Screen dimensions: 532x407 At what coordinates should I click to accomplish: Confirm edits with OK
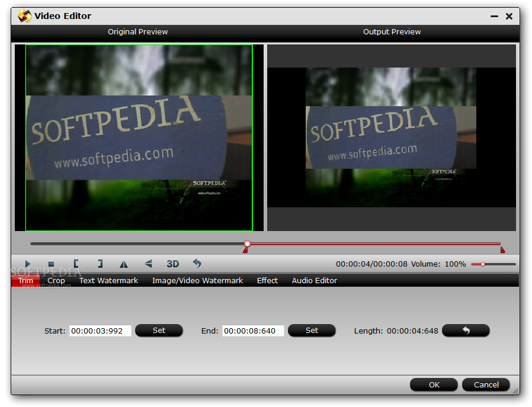click(x=434, y=384)
